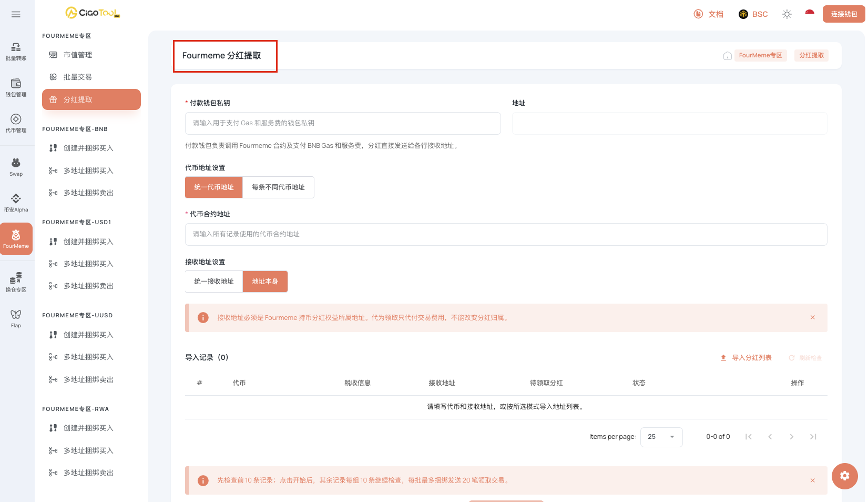Go to previous page of records
This screenshot has height=502, width=868.
(770, 437)
